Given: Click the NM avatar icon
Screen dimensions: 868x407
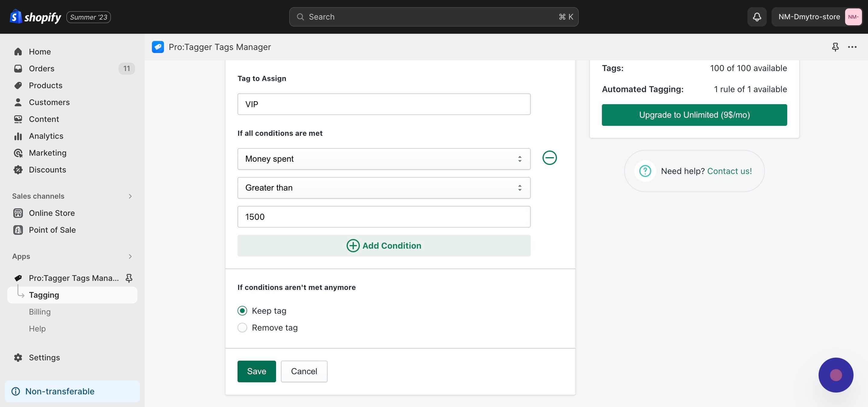Looking at the screenshot, I should 853,17.
